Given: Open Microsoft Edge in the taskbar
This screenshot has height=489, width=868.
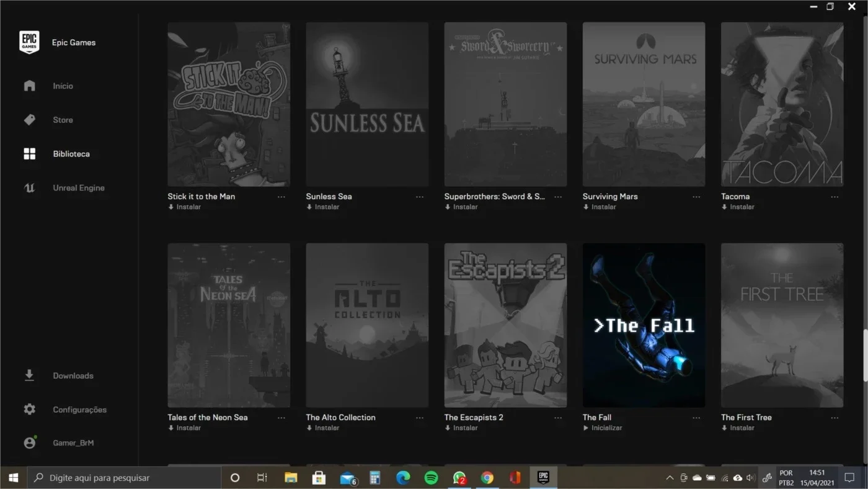Looking at the screenshot, I should pyautogui.click(x=403, y=478).
